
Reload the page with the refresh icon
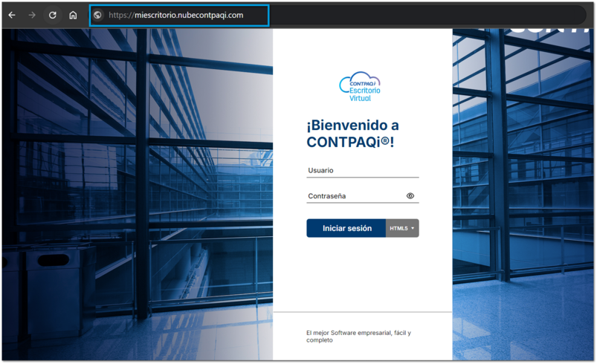pyautogui.click(x=53, y=15)
